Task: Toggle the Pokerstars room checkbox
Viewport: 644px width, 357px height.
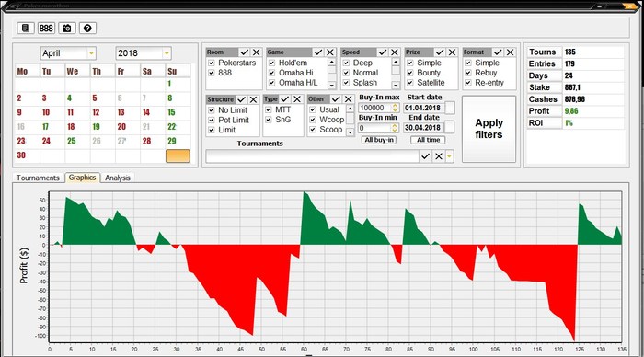Action: point(212,63)
